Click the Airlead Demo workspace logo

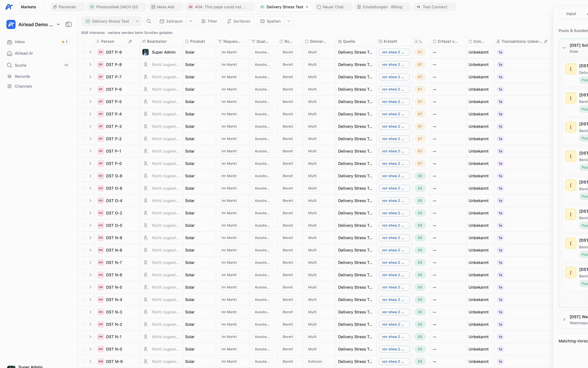[x=11, y=24]
